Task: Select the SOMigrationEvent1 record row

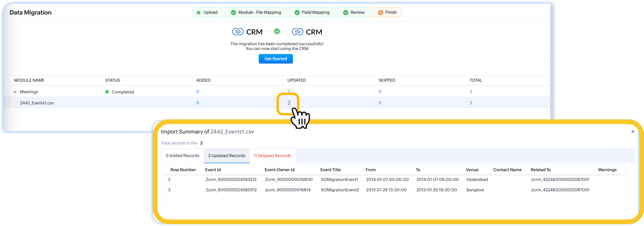Action: (339, 179)
